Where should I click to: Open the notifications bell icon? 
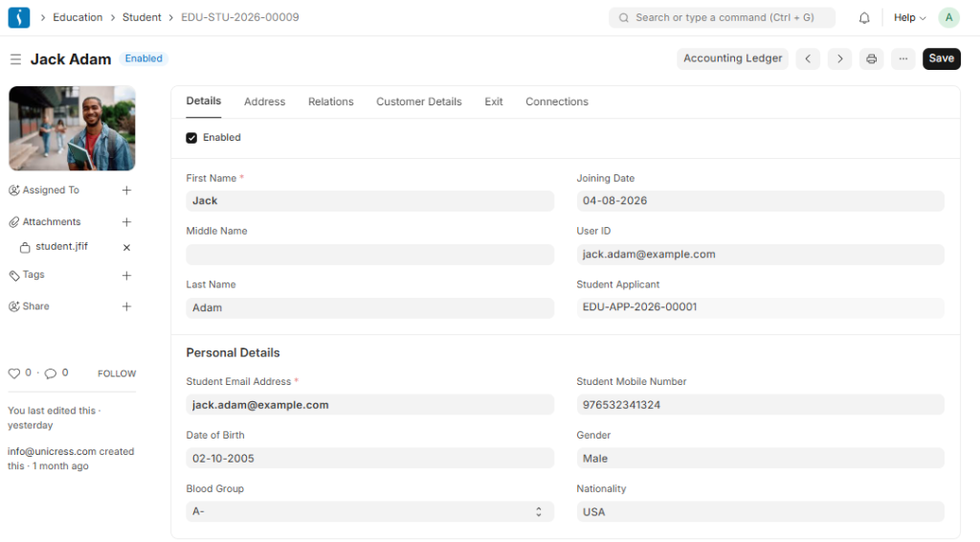(864, 17)
